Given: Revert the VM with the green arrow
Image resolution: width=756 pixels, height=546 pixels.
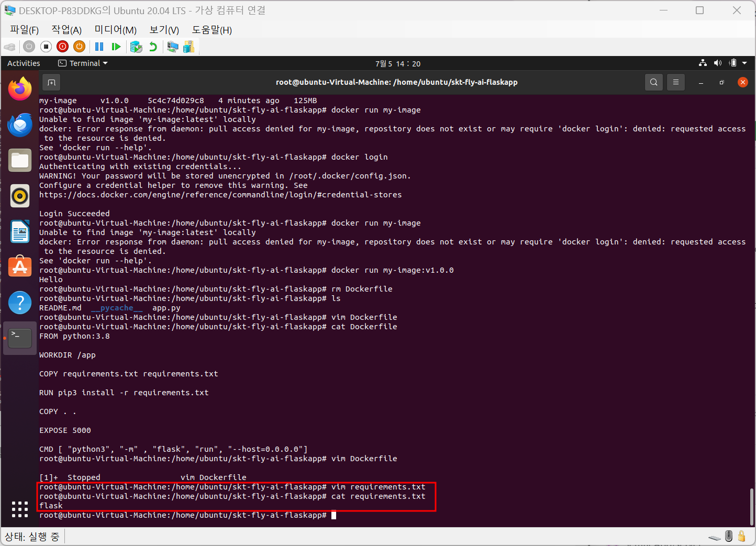Looking at the screenshot, I should (153, 47).
